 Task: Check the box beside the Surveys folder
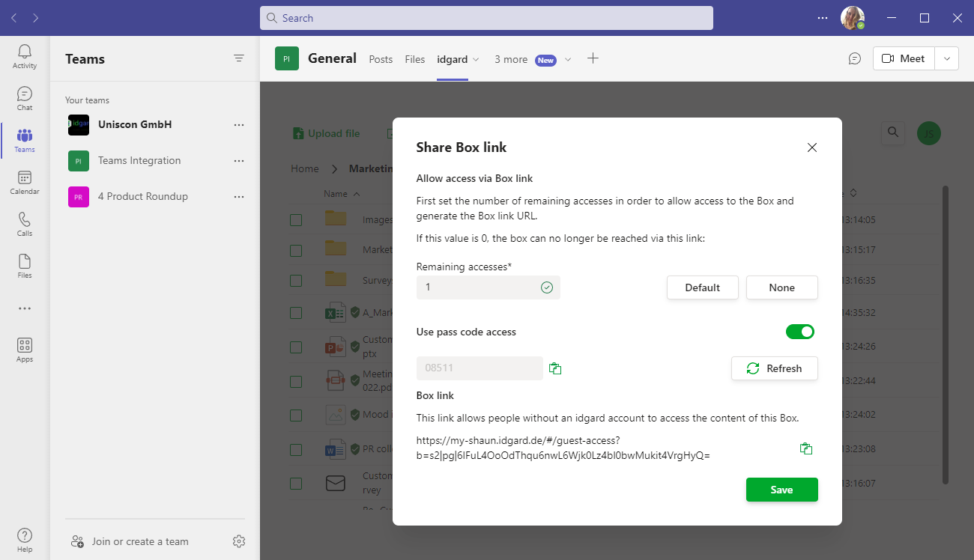coord(296,281)
